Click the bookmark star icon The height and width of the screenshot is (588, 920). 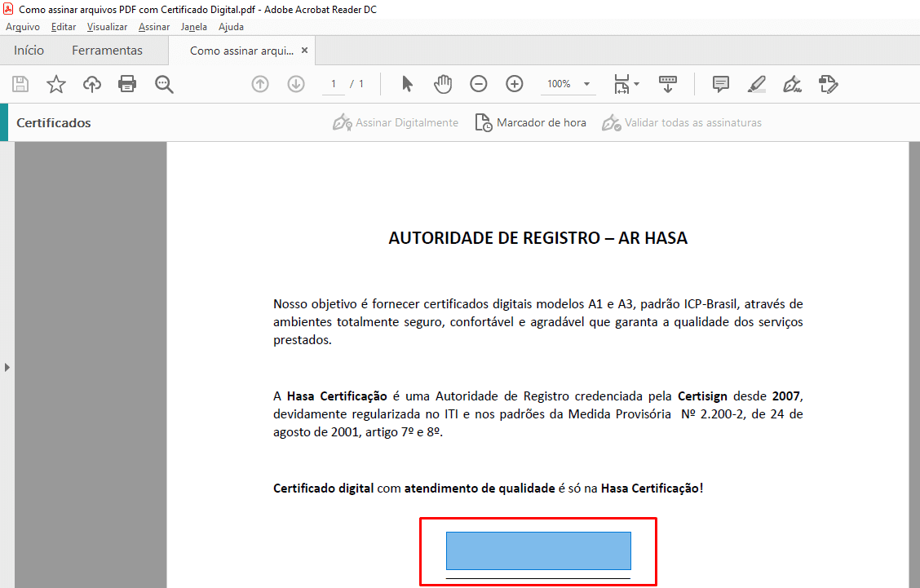(55, 84)
